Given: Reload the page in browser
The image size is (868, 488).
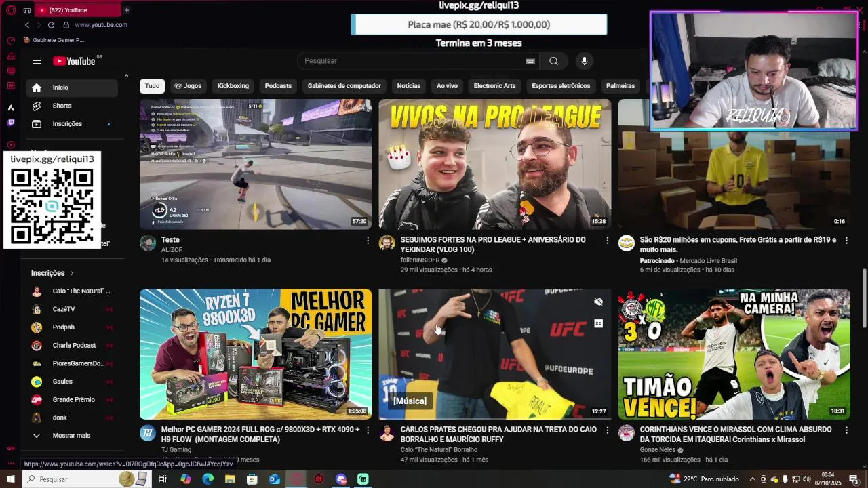Looking at the screenshot, I should 51,25.
